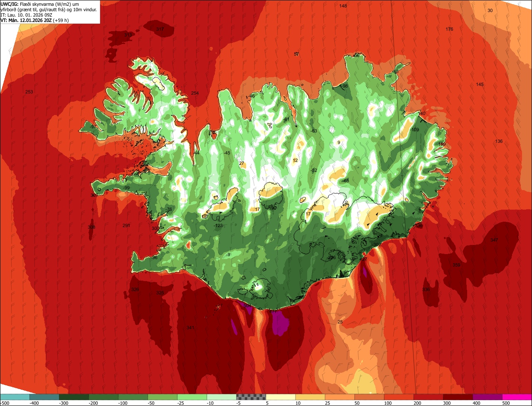
Task: Click the value -123 in southwest Iceland
Action: click(x=218, y=225)
